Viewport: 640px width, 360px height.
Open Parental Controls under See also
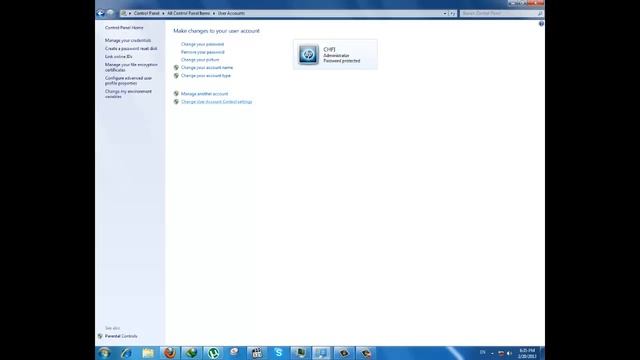(x=121, y=336)
